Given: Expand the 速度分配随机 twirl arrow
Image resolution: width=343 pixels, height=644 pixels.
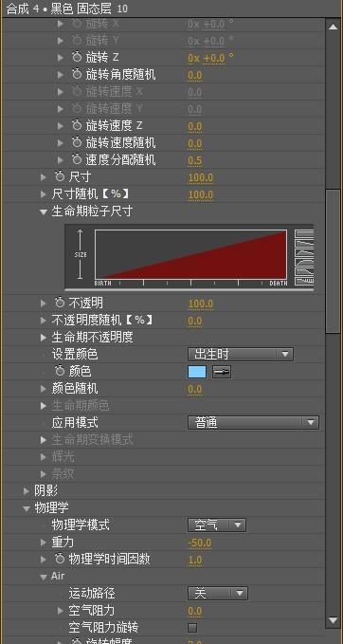Looking at the screenshot, I should click(x=61, y=159).
